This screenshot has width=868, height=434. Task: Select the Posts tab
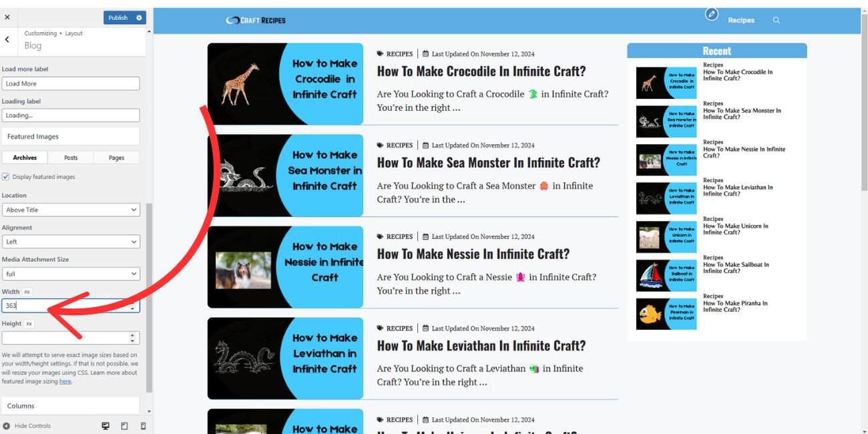tap(71, 158)
